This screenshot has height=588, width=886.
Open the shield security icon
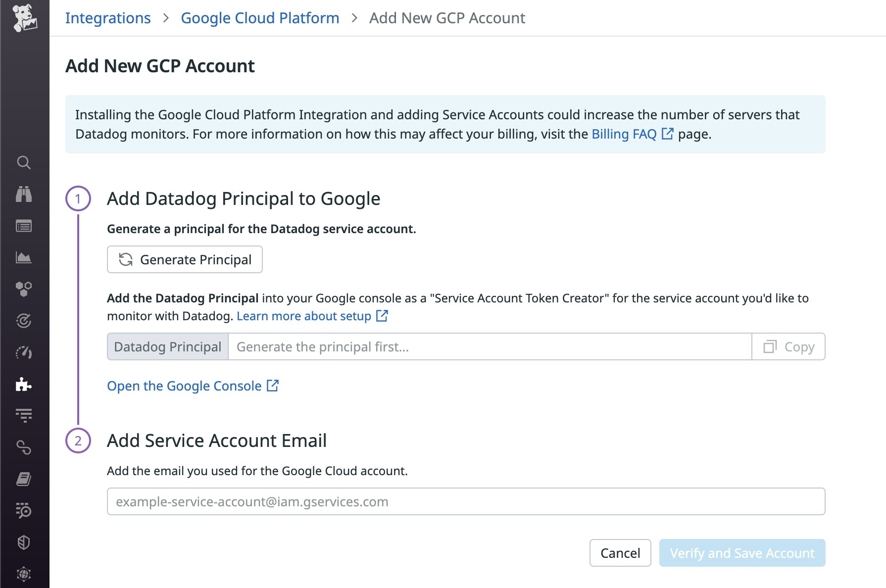24,542
